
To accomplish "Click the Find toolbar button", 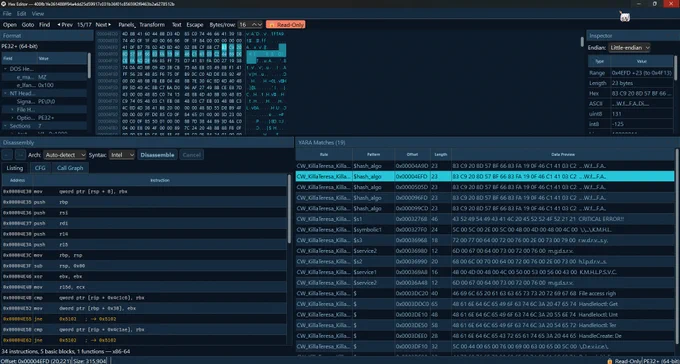I will (x=45, y=25).
